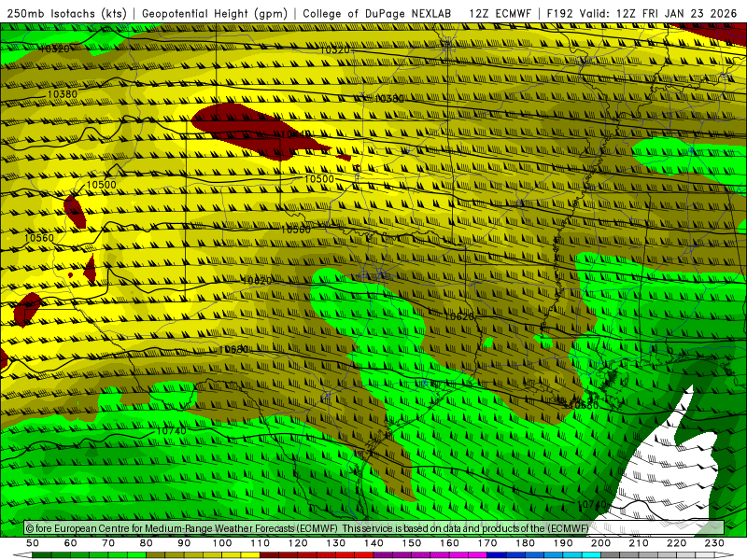
Task: Click the legend value 50
Action: click(x=33, y=543)
